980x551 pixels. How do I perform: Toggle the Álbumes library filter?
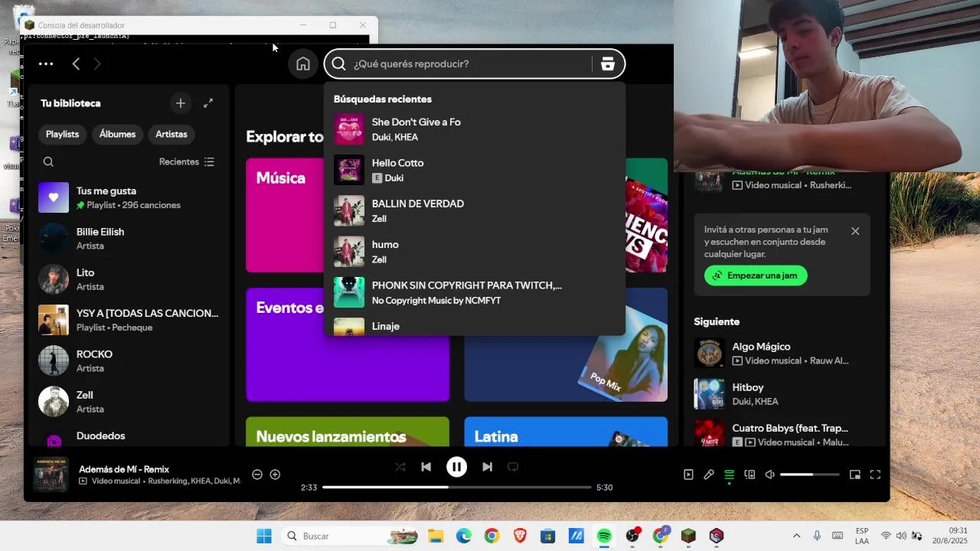tap(117, 134)
